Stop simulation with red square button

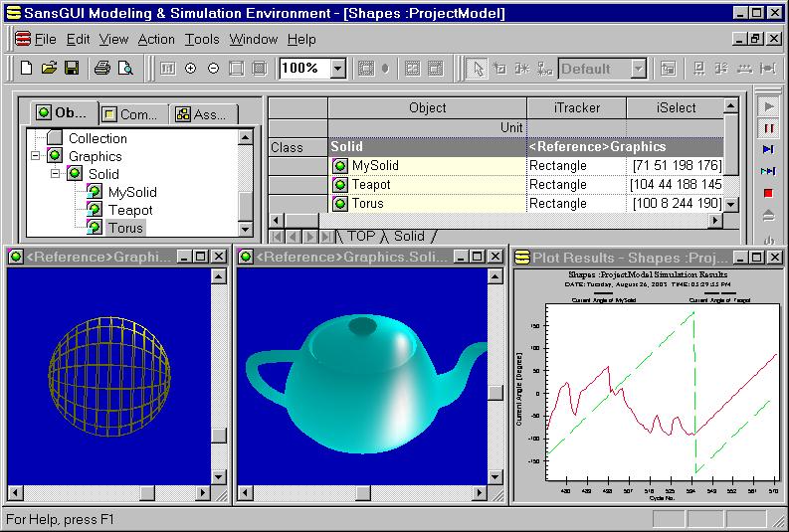(768, 193)
